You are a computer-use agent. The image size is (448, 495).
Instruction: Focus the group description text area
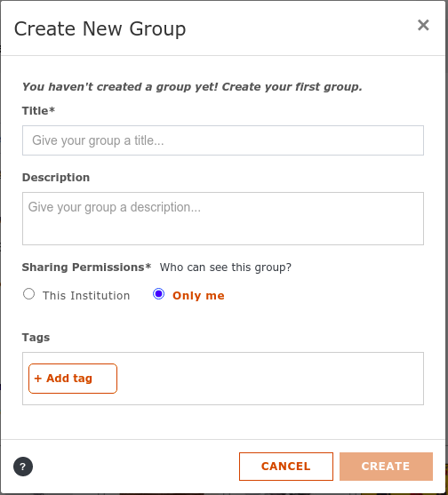(223, 219)
